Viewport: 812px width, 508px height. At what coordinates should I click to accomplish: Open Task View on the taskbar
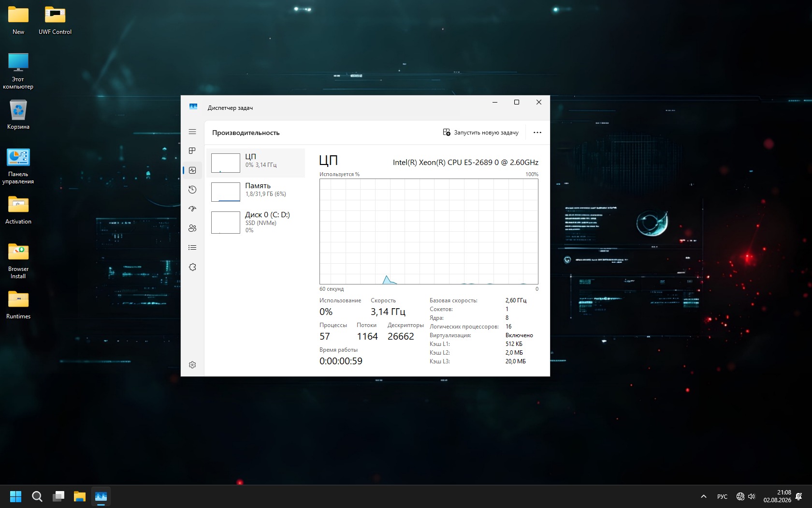pyautogui.click(x=58, y=496)
